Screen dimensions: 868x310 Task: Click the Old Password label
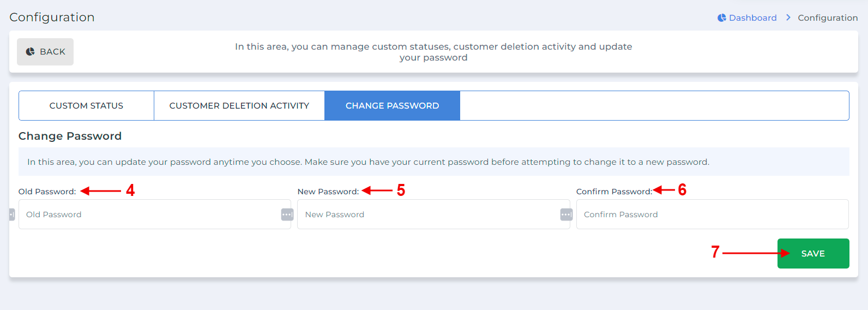47,192
